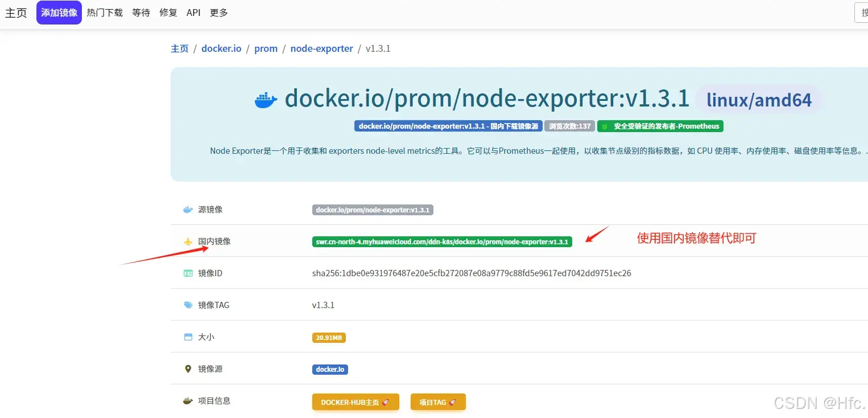868x418 pixels.
Task: Click the window icon beside 大小
Action: point(188,337)
